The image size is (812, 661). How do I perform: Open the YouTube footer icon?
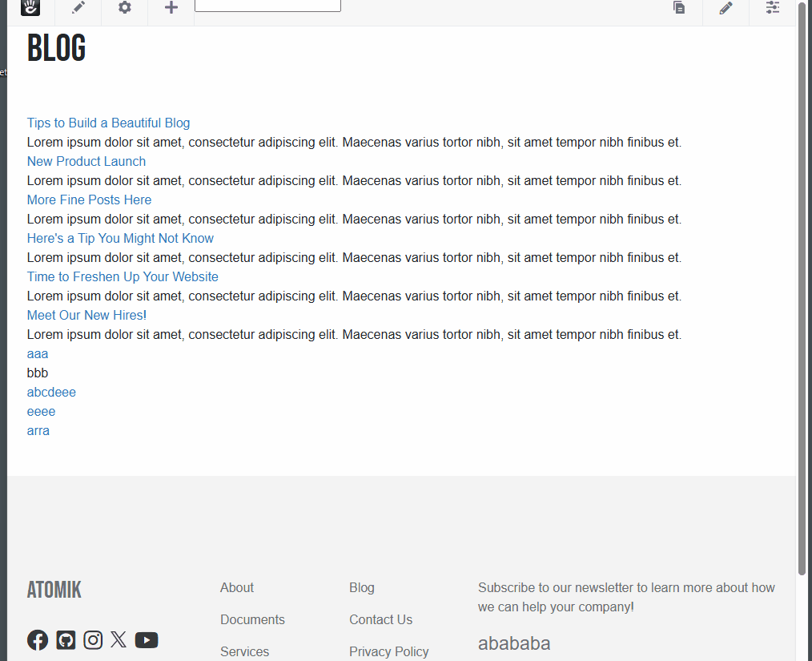(x=147, y=639)
